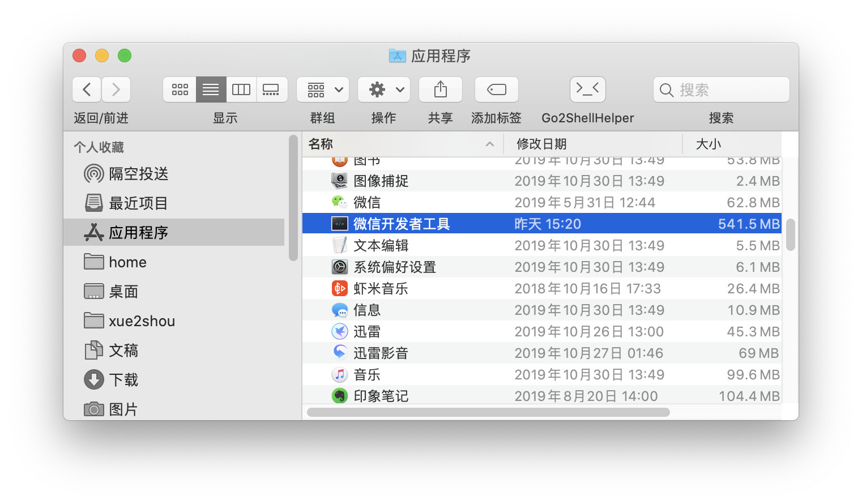Viewport: 862px width, 504px height.
Task: Click the size value 69 MB
Action: click(759, 353)
